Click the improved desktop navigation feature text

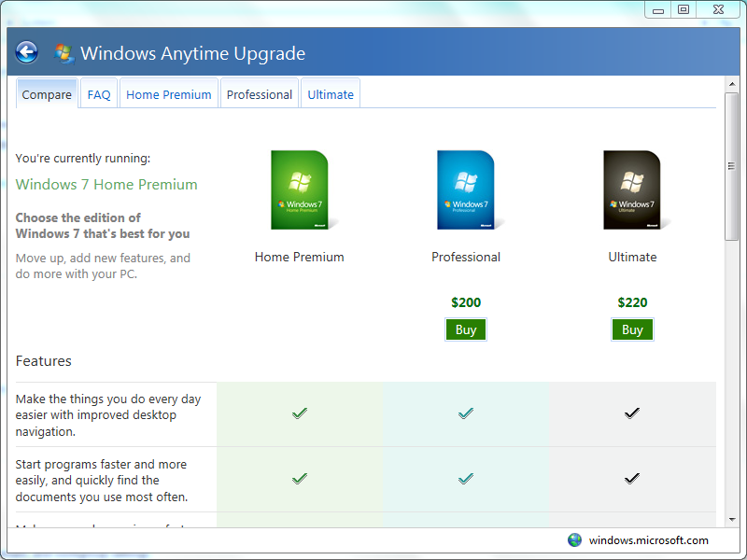(x=108, y=415)
